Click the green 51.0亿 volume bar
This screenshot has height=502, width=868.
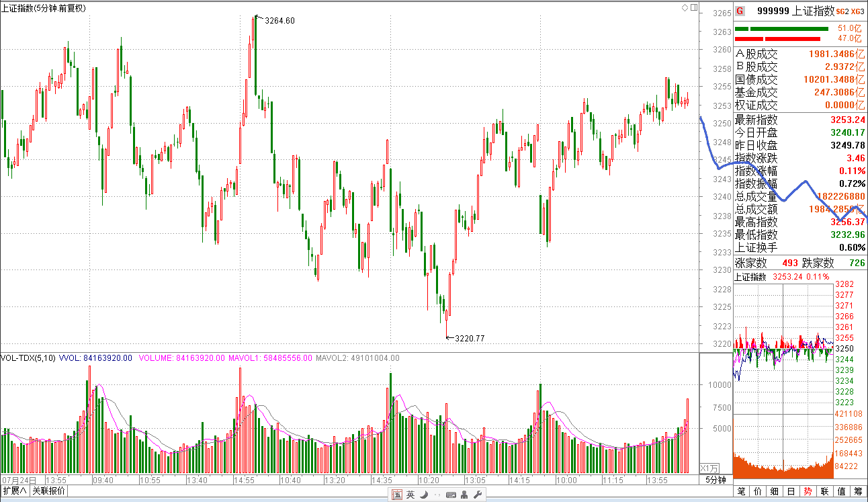(x=782, y=29)
